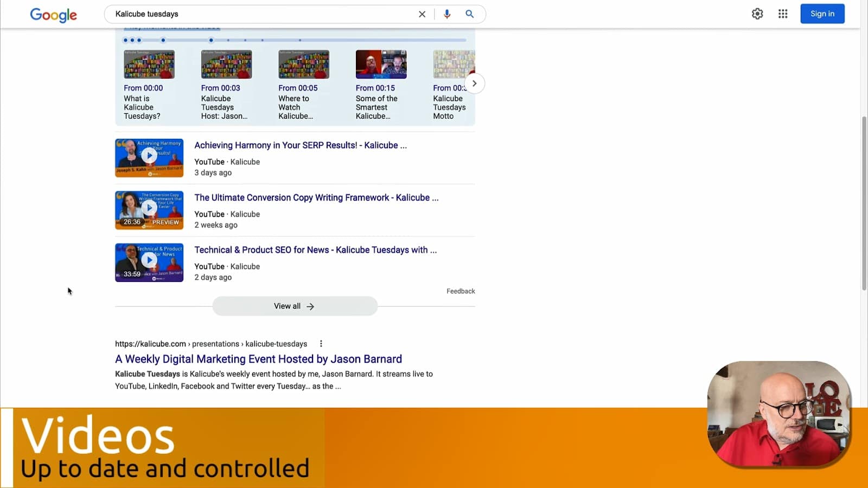Open Google settings gear icon
This screenshot has height=488, width=868.
757,14
